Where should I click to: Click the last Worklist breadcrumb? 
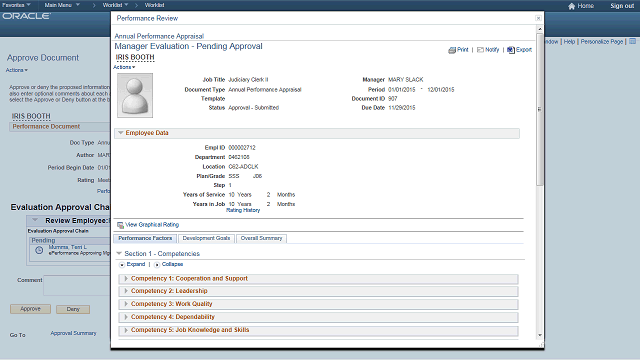point(154,5)
